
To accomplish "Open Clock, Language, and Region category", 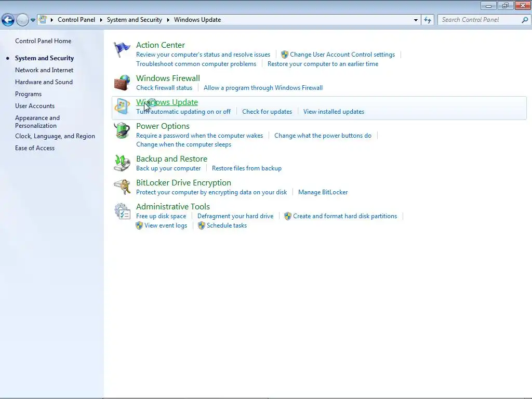I will [x=55, y=136].
